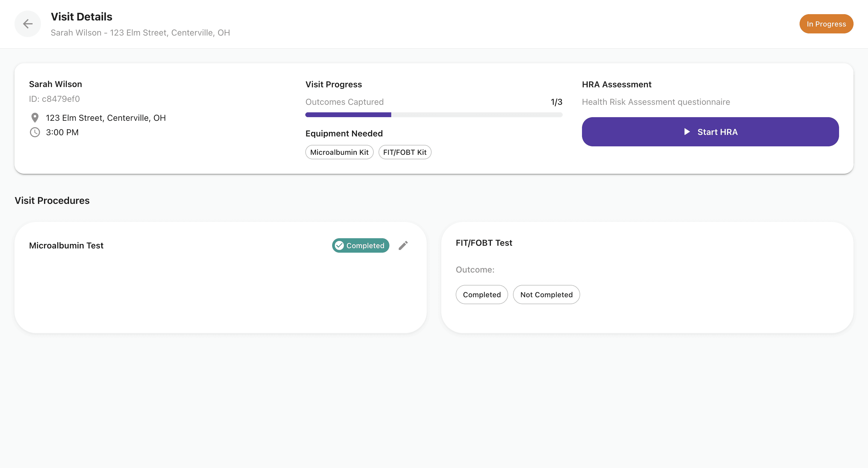
Task: Click the location pin icon
Action: [35, 118]
